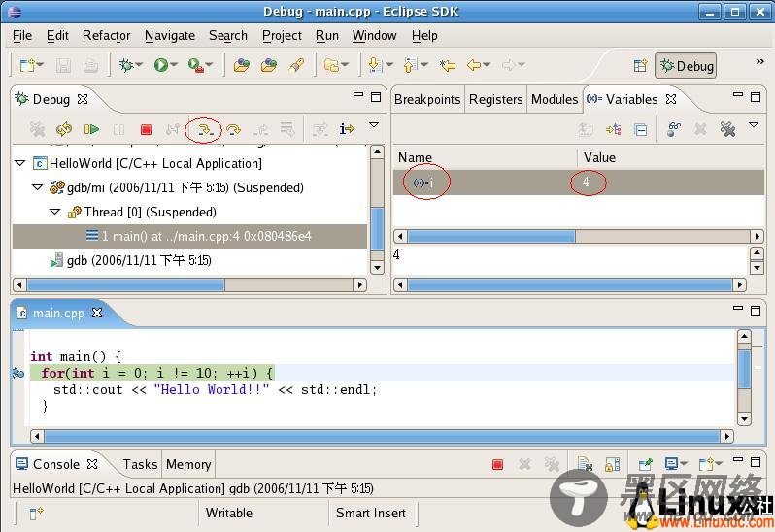Image resolution: width=775 pixels, height=532 pixels.
Task: Click the bug Debug launch icon
Action: point(126,65)
